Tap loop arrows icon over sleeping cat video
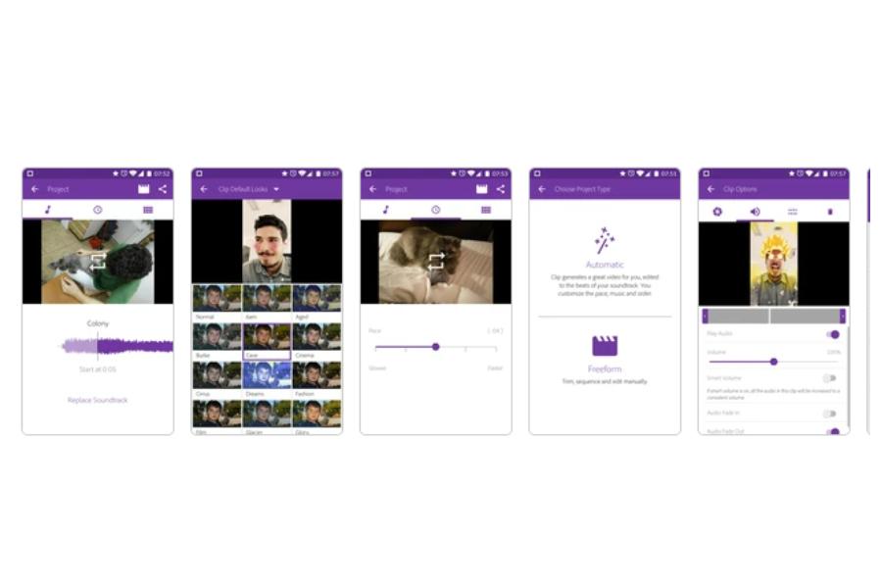This screenshot has width=882, height=588. coord(436,262)
